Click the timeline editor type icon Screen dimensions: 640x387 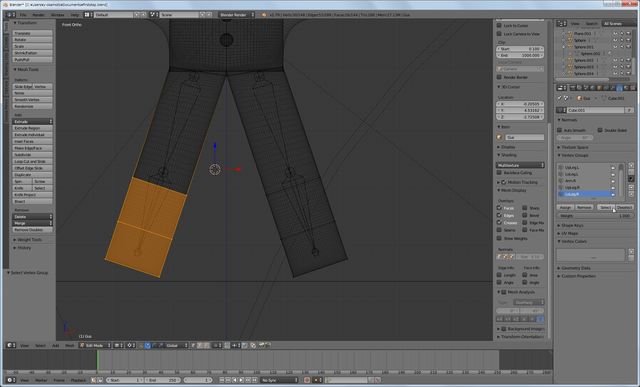tap(11, 380)
